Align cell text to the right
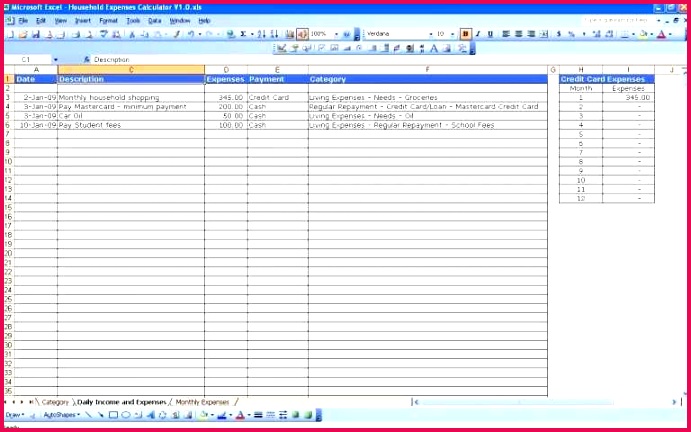Screen dimensions: 691x432 coord(531,34)
